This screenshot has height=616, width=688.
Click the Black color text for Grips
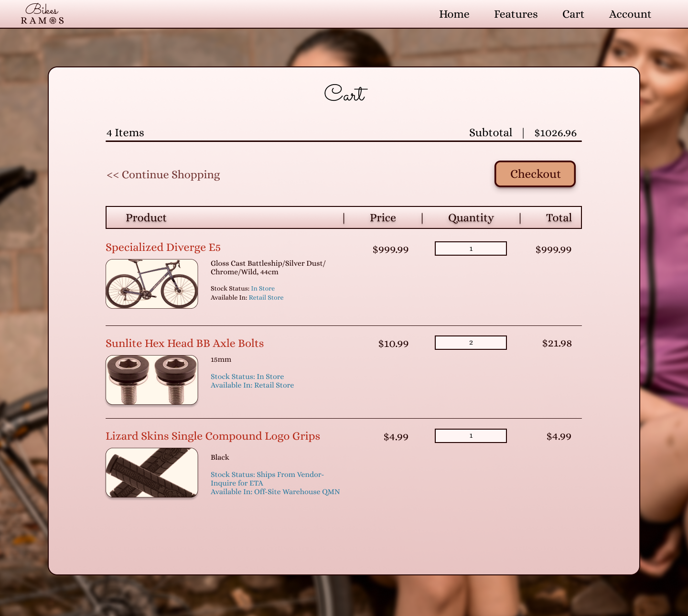(220, 457)
